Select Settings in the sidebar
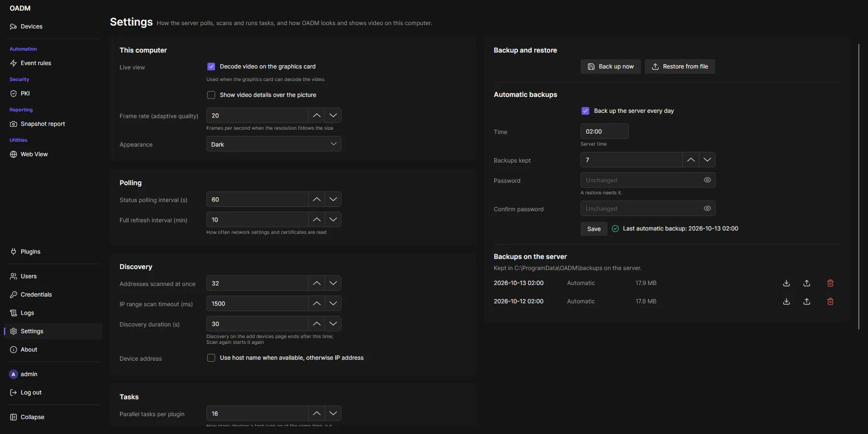Screen dimensions: 868x434 [53, 331]
